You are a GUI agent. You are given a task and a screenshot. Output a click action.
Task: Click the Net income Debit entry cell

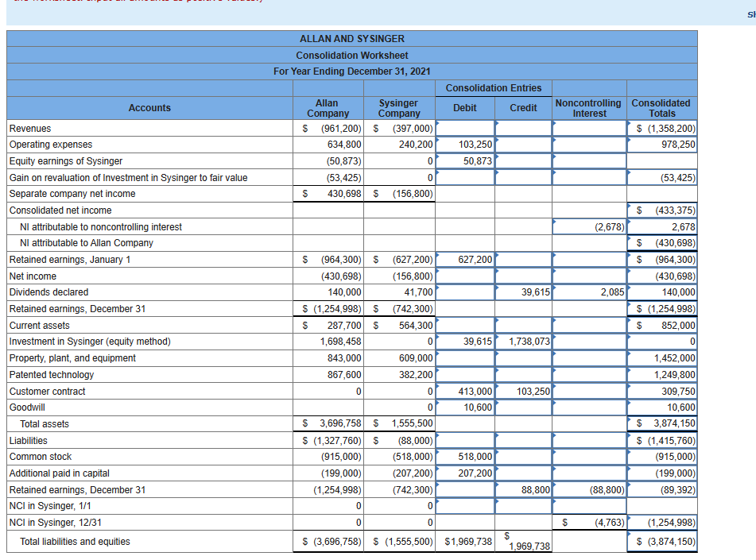464,276
